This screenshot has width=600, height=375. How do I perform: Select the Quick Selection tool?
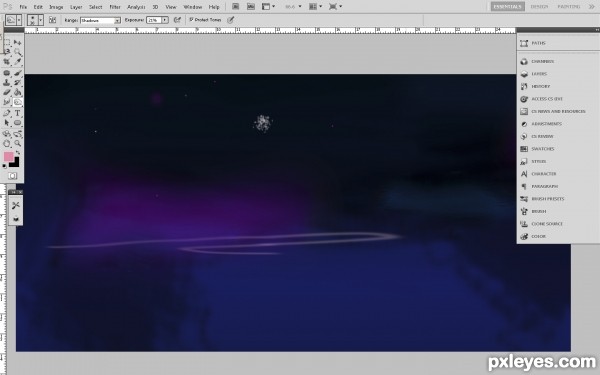(18, 52)
